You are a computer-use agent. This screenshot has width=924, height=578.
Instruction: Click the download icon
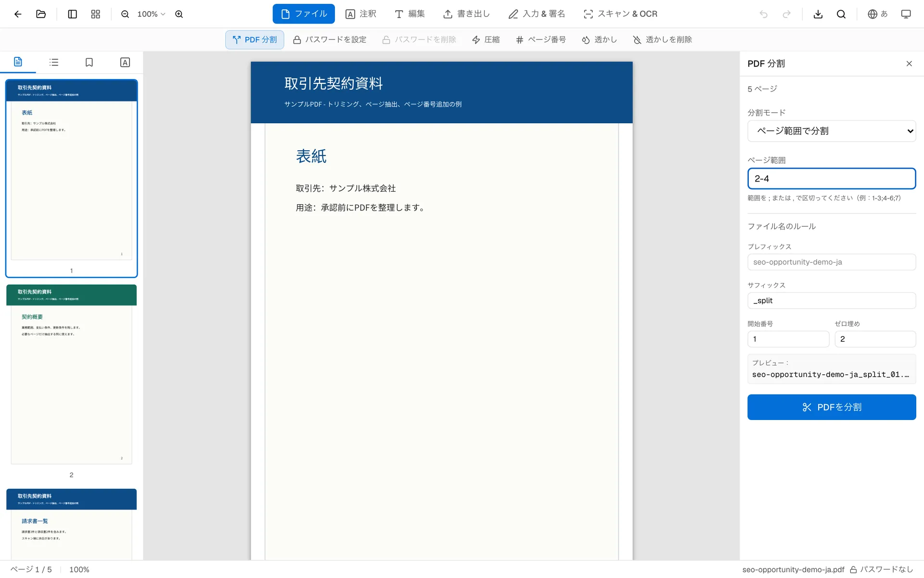tap(818, 14)
